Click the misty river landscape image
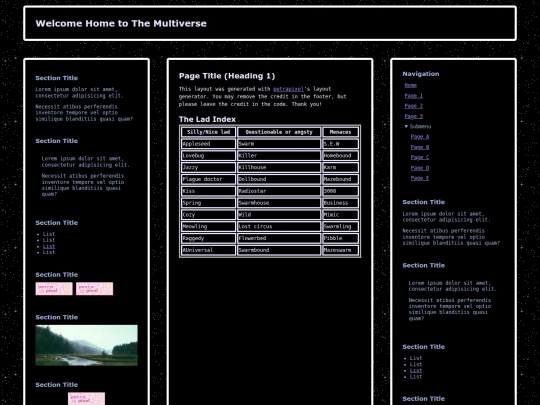Screen dimensions: 540x405 click(86, 345)
